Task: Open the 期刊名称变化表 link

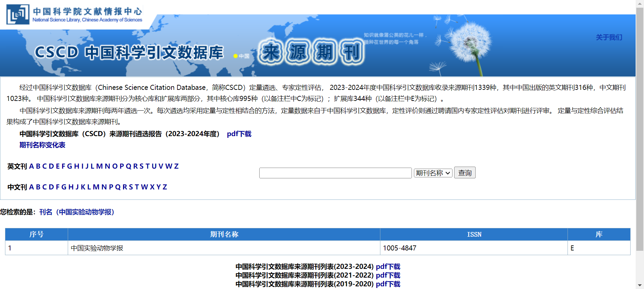Action: (42, 145)
